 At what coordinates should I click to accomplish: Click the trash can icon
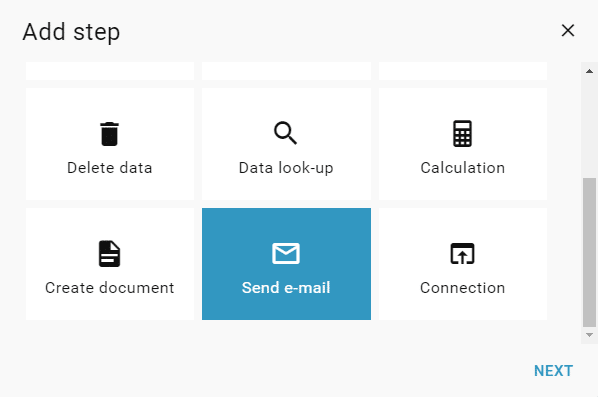(x=109, y=134)
